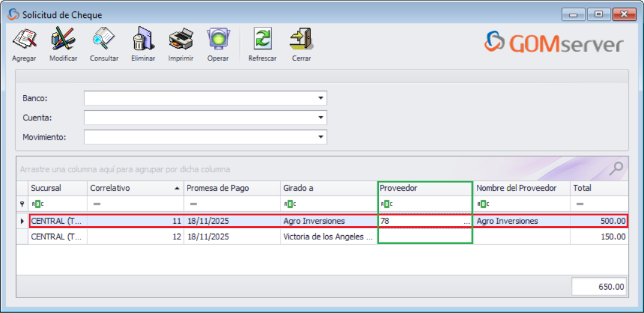The width and height of the screenshot is (644, 313).
Task: Open the grid search magnifier icon
Action: [616, 168]
